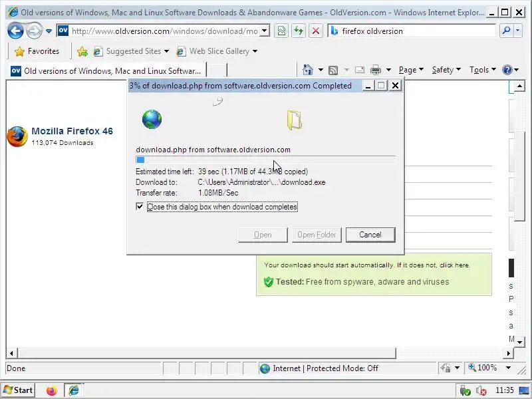Uncheck Close this dialog box when download completes
Viewport: 532px width, 399px height.
click(140, 206)
